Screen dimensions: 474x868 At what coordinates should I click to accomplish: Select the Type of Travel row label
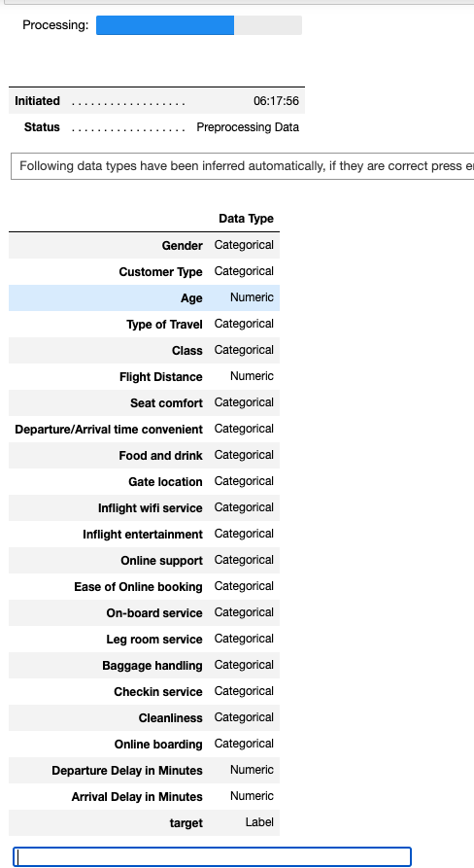[x=164, y=325]
